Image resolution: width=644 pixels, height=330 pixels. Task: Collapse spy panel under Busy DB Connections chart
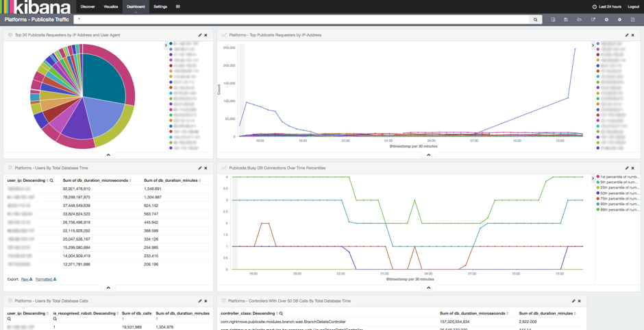tap(428, 287)
